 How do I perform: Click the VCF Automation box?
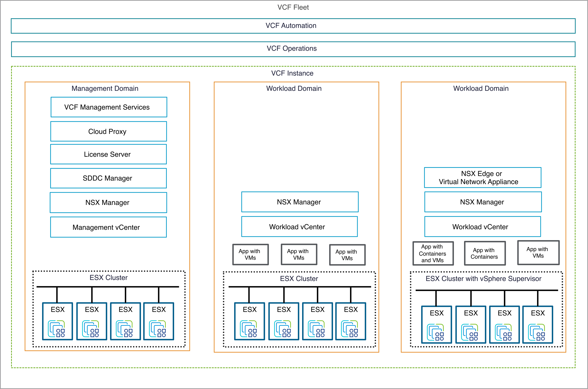(x=293, y=26)
